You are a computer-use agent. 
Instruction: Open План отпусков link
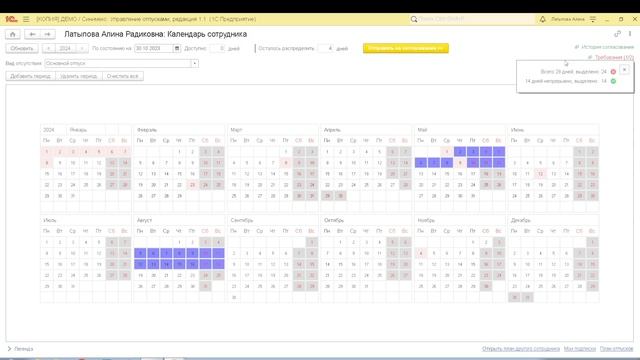616,349
